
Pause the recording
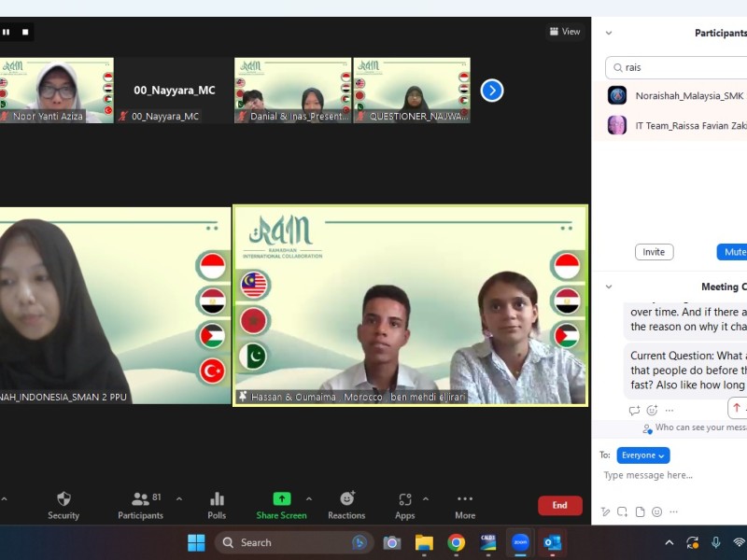tap(7, 32)
